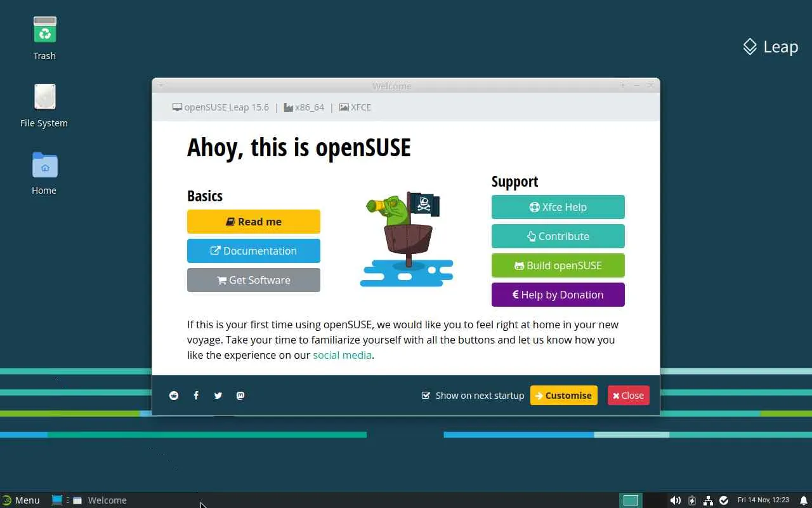The width and height of the screenshot is (812, 508).
Task: Click the x86_64 architecture label
Action: click(304, 107)
